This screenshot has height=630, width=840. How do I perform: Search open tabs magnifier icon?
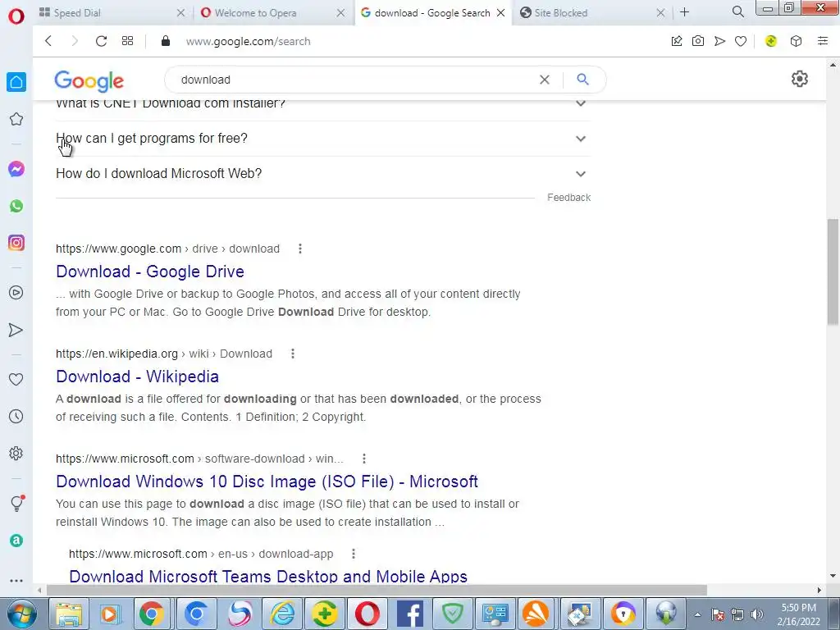pyautogui.click(x=737, y=11)
